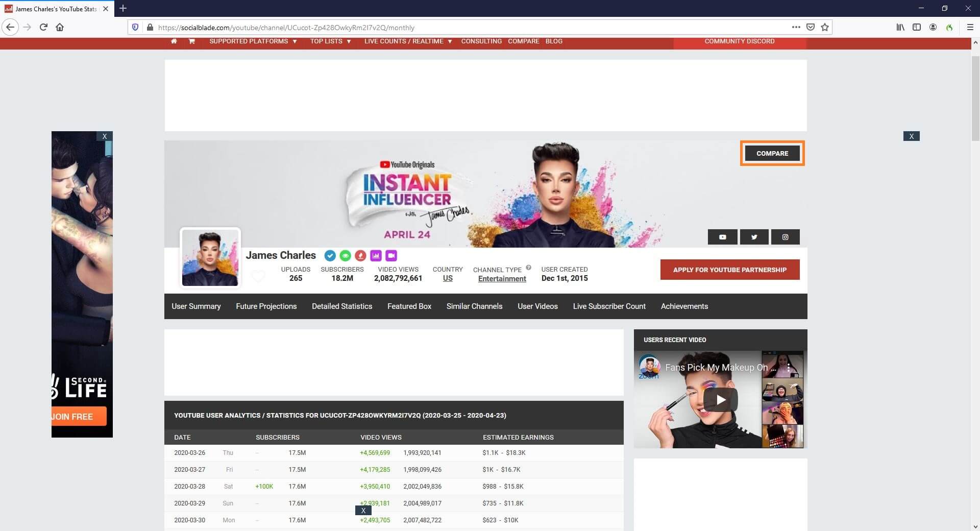Image resolution: width=980 pixels, height=531 pixels.
Task: Click the Entertainment channel type link
Action: (502, 279)
